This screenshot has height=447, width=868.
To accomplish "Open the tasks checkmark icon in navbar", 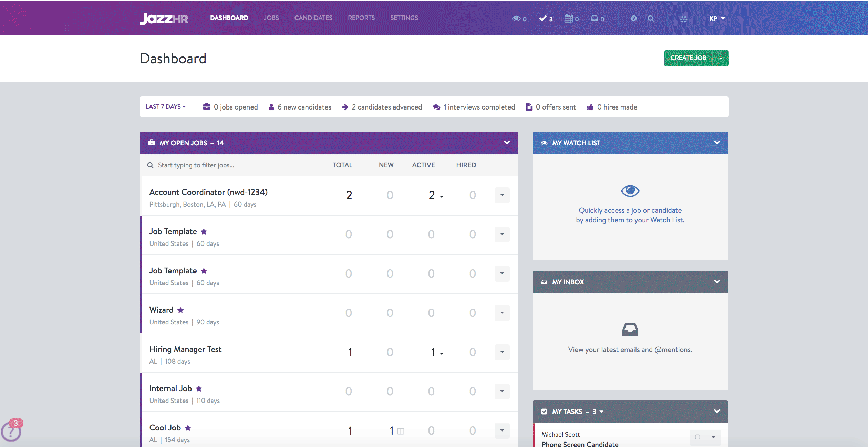I will click(543, 19).
